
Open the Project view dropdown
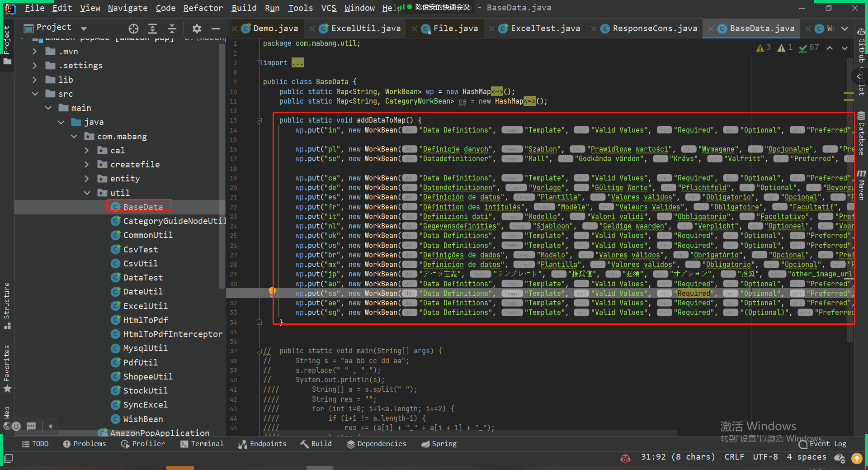point(84,28)
